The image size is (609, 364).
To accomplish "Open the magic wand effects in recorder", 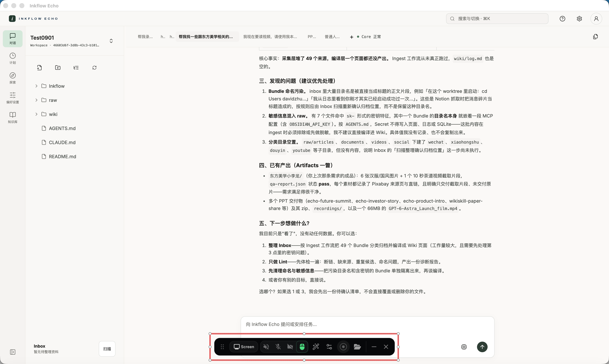I will click(316, 347).
